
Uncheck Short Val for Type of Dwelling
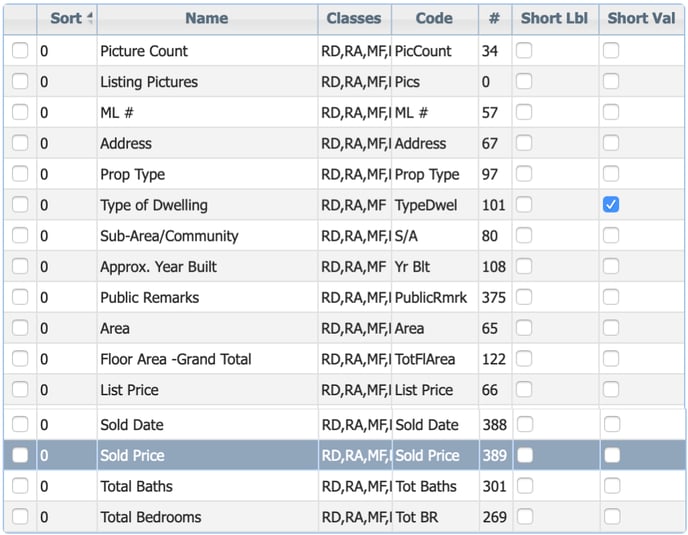point(611,205)
